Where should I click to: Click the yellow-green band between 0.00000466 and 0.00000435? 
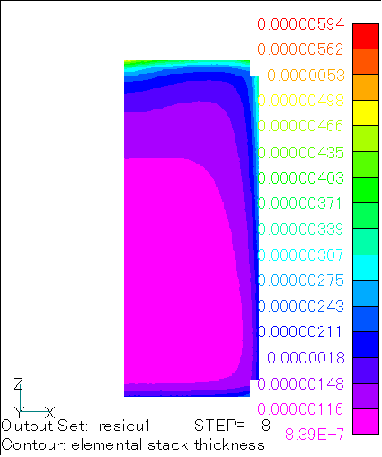pos(365,139)
